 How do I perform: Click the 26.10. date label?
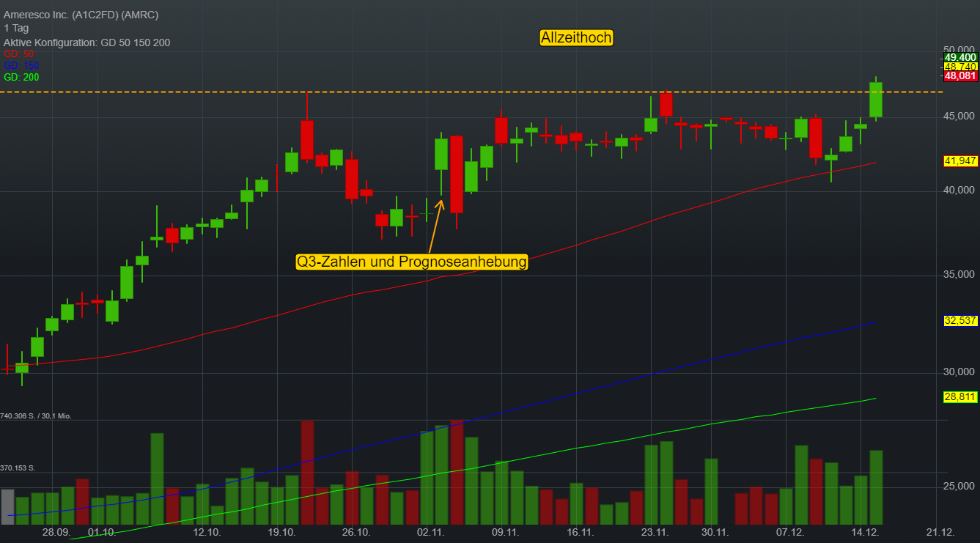[x=356, y=532]
